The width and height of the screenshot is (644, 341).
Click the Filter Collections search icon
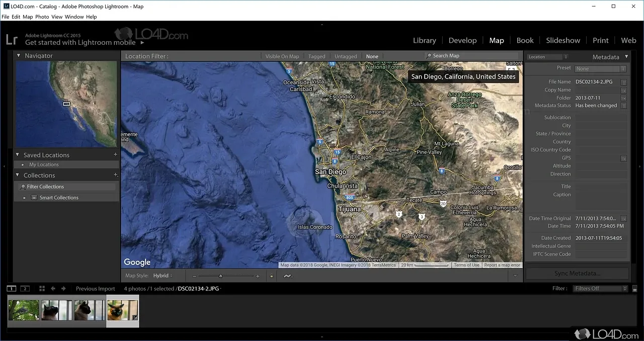[x=23, y=187]
